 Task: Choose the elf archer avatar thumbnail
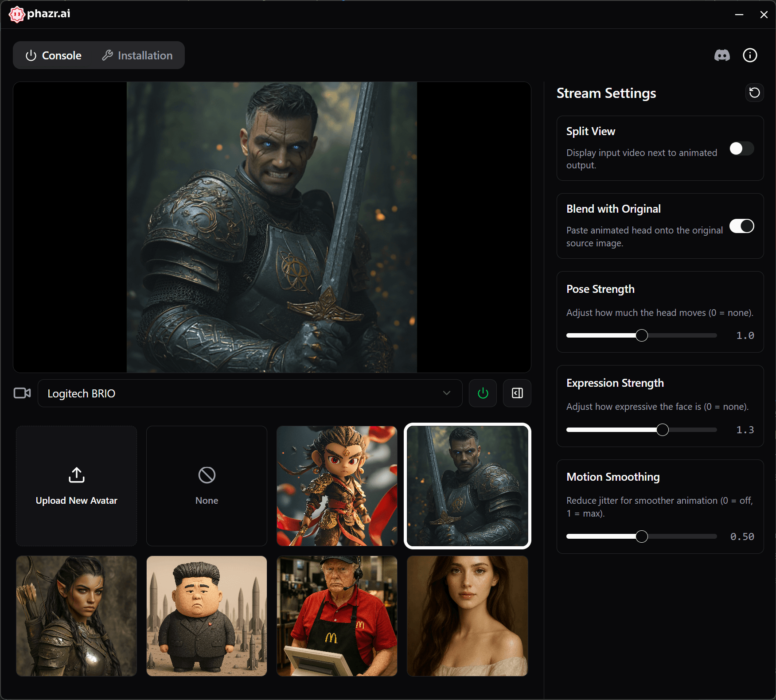(x=77, y=616)
